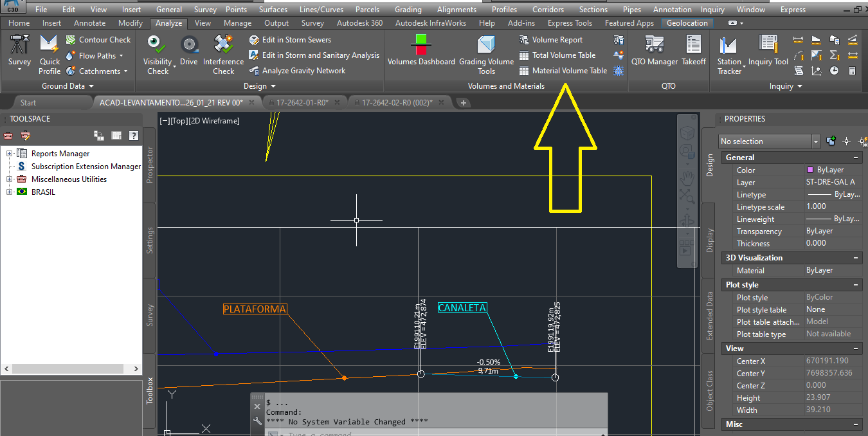The height and width of the screenshot is (436, 868).
Task: Click the Quick Profile tool
Action: click(x=50, y=54)
